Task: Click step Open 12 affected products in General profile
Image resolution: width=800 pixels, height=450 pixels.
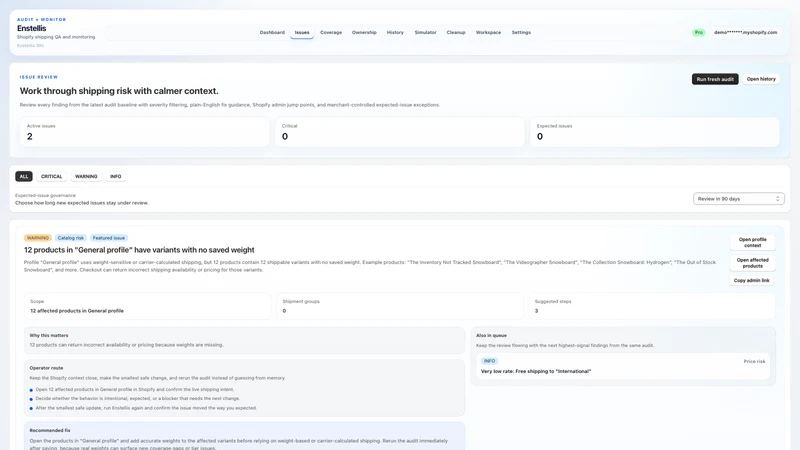Action: click(x=135, y=389)
